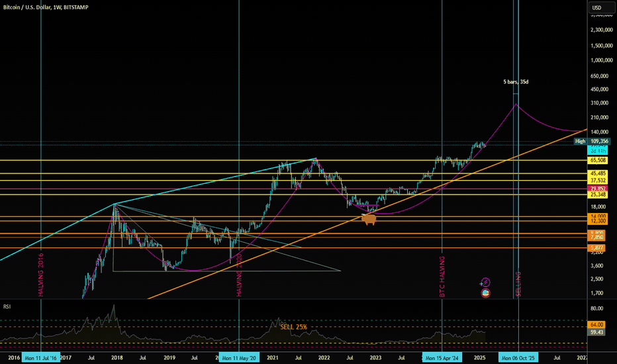This screenshot has width=617, height=364.
Task: Select the 'SELL 25%' text on RSI pane
Action: [x=293, y=327]
